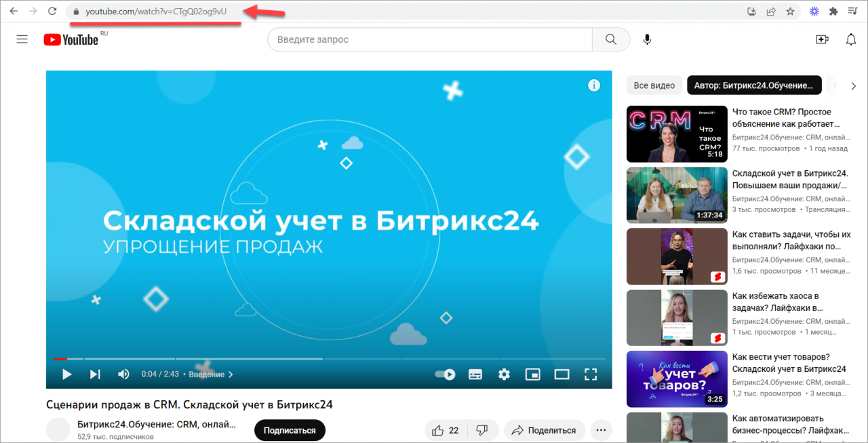Open the player settings gear
This screenshot has height=443, width=868.
504,374
